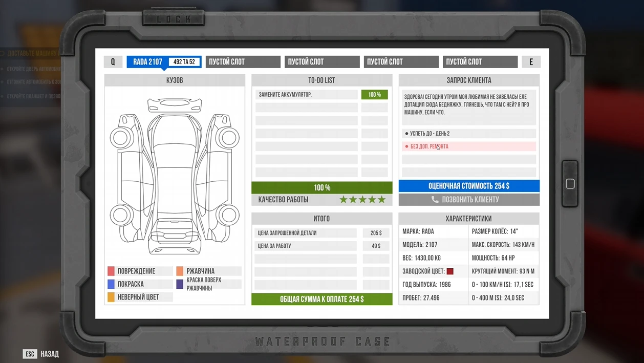Click the blue Покраска legend swatch
This screenshot has width=644, height=363.
111,284
